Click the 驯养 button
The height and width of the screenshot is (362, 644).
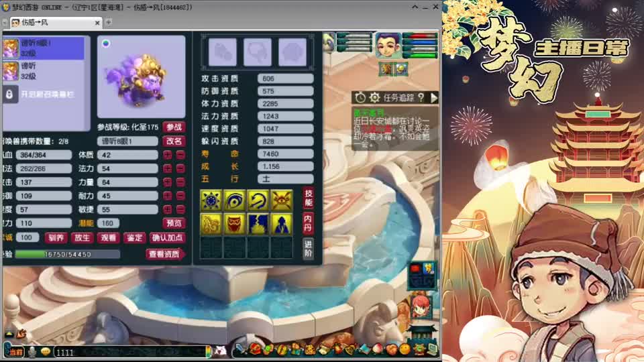click(x=56, y=237)
